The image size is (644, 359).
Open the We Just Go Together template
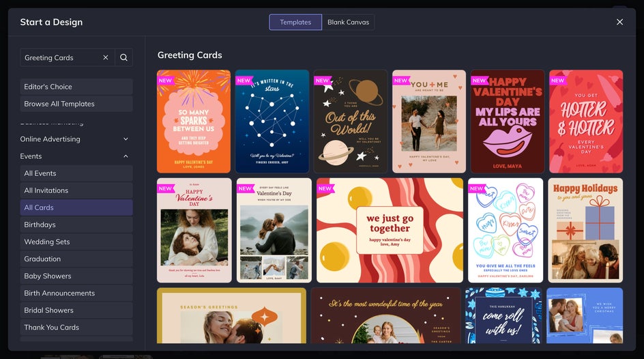390,230
